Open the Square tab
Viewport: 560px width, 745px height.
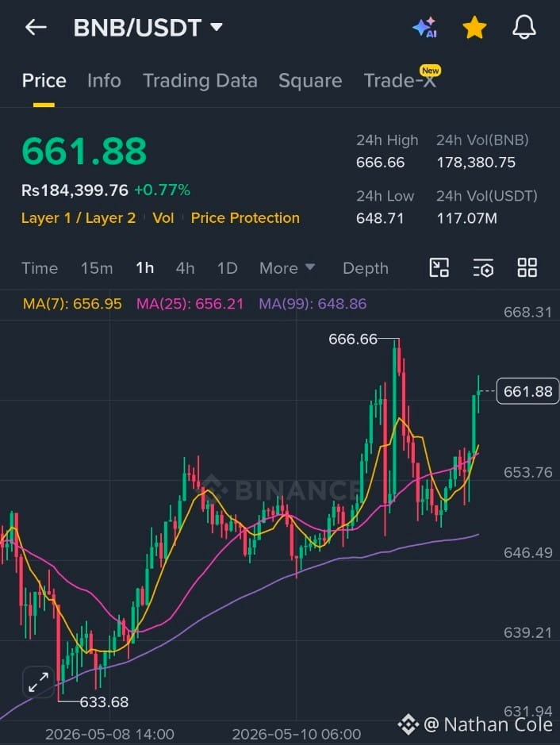310,81
